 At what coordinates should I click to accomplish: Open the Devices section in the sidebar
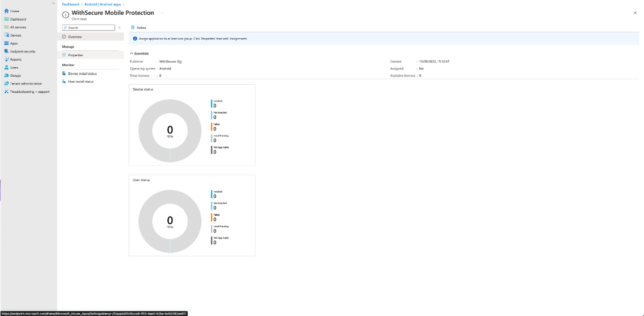[17, 35]
